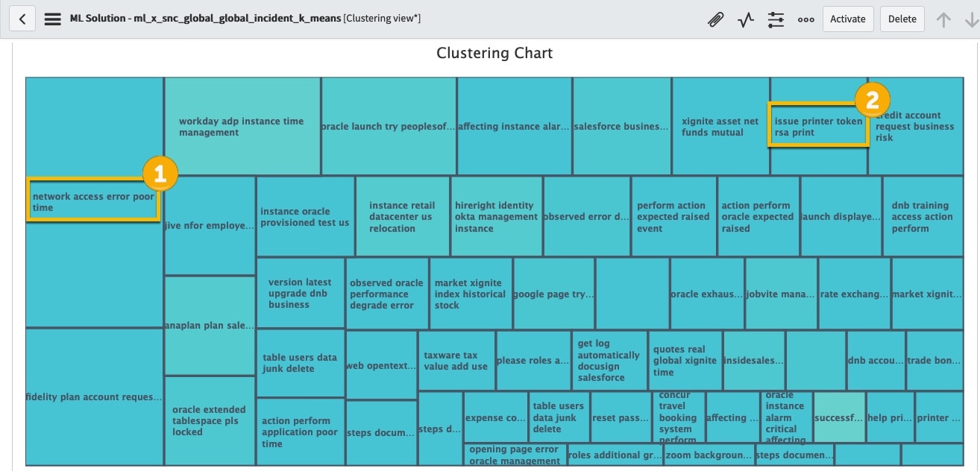Select the issue printer token rsa print cluster
The width and height of the screenshot is (980, 471).
coord(818,125)
